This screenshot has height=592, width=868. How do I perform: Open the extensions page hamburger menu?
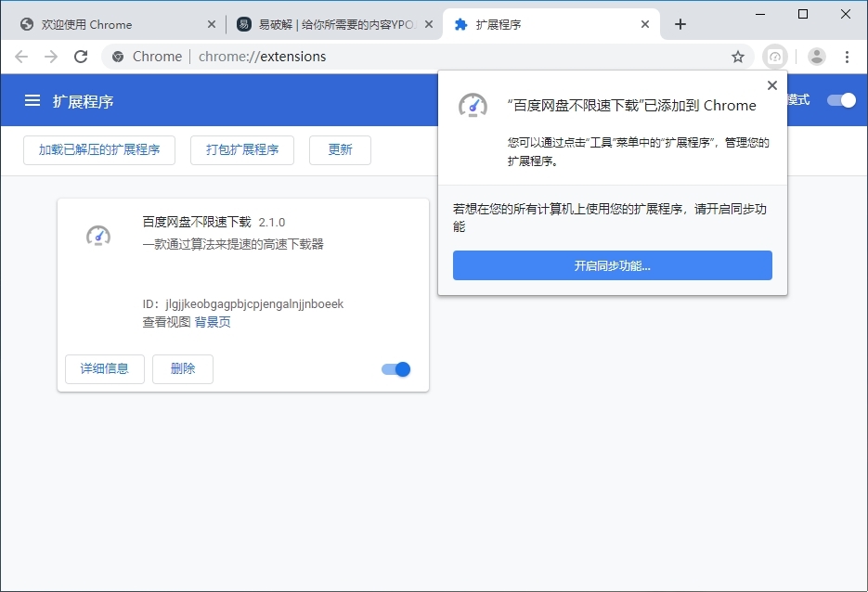pos(32,99)
